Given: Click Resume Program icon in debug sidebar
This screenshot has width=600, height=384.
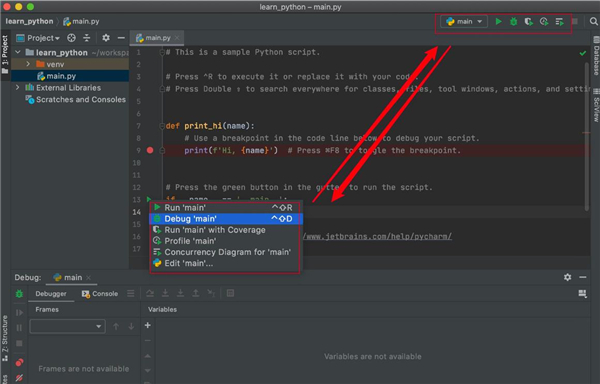Looking at the screenshot, I should click(x=19, y=312).
